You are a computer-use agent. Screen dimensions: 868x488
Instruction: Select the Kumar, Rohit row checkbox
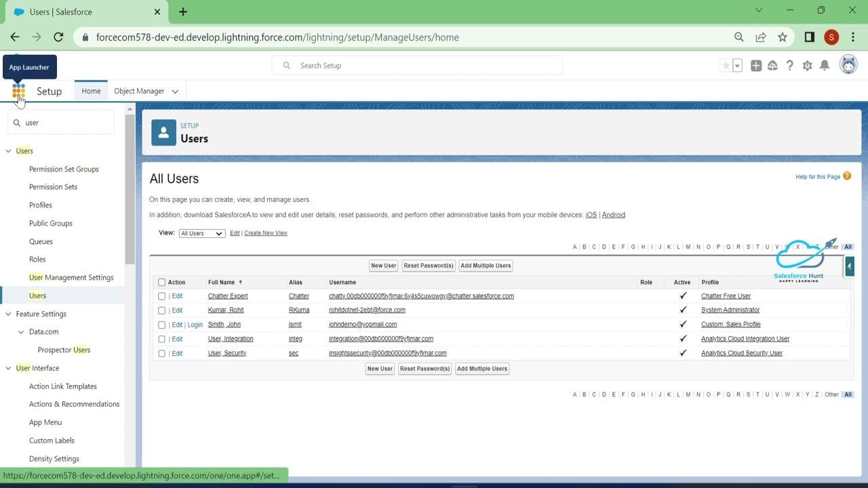pyautogui.click(x=161, y=310)
